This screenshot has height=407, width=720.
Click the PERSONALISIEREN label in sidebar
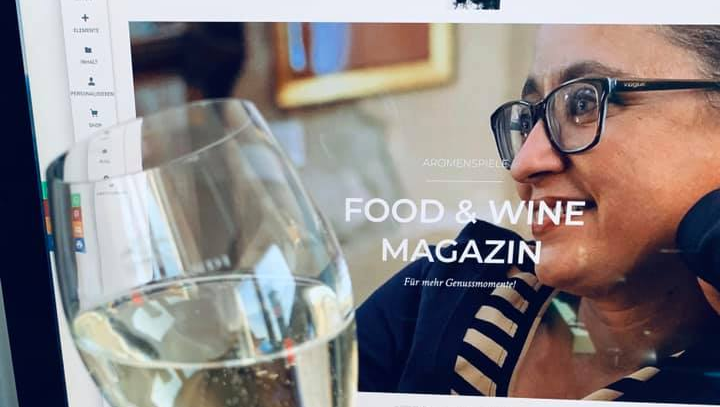[x=92, y=94]
